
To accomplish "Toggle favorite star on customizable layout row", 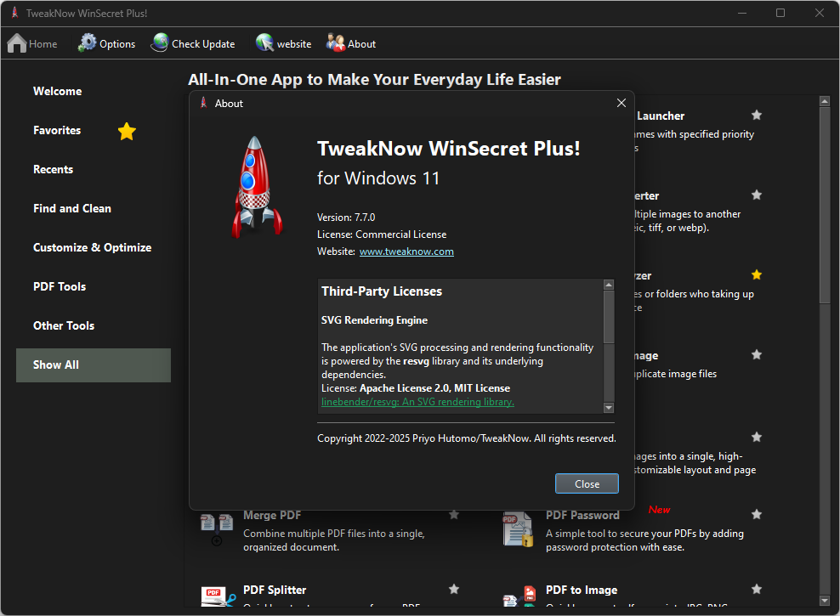I will tap(757, 438).
